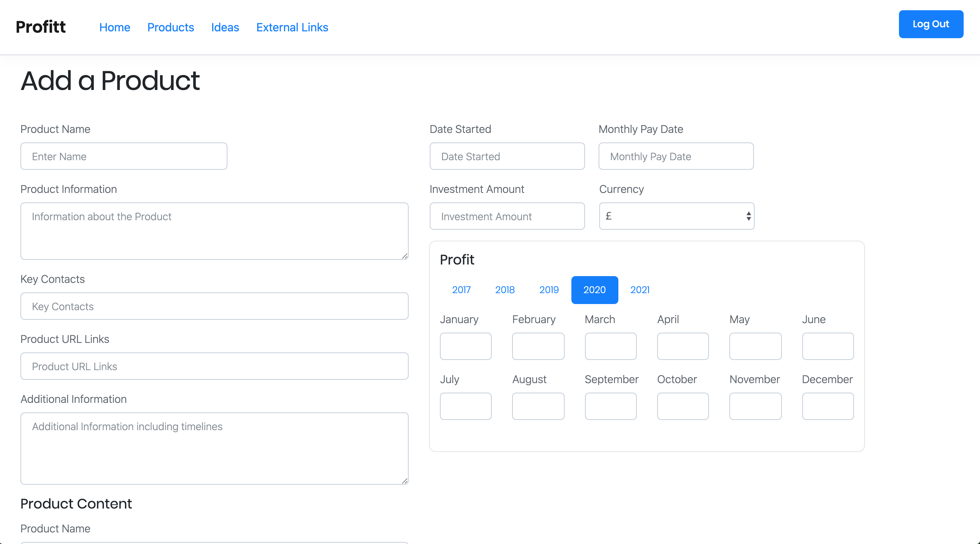Go to the Ideas section
The height and width of the screenshot is (544, 980).
tap(225, 27)
